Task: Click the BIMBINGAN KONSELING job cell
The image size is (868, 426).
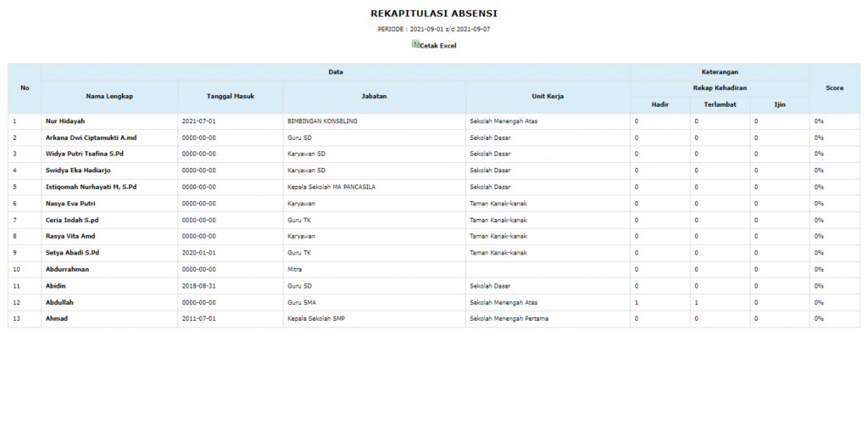Action: pyautogui.click(x=322, y=121)
